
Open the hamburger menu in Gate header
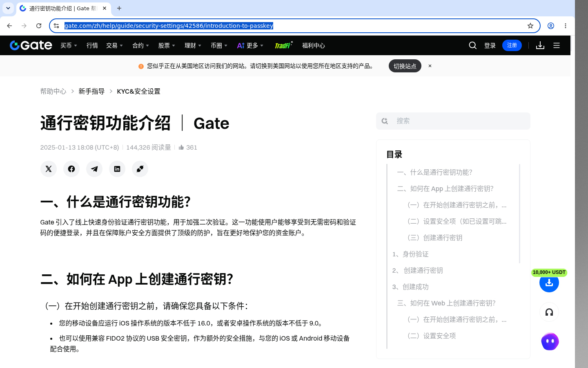pyautogui.click(x=557, y=45)
